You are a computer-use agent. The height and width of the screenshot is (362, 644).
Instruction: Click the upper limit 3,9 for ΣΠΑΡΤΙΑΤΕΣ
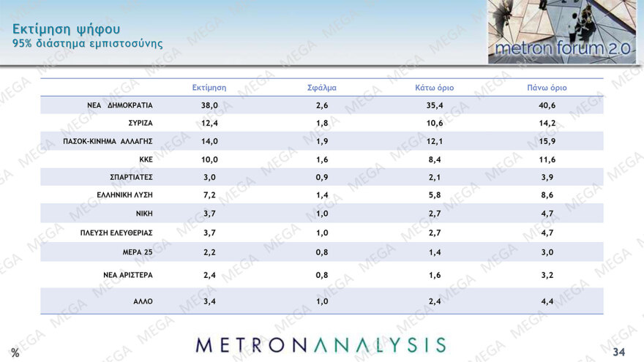tap(547, 177)
